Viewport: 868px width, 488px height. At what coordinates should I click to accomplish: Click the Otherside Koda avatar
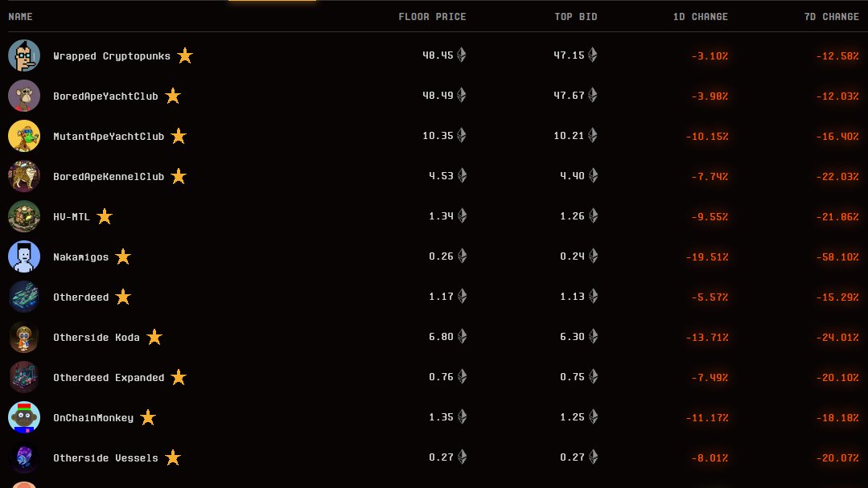tap(24, 337)
